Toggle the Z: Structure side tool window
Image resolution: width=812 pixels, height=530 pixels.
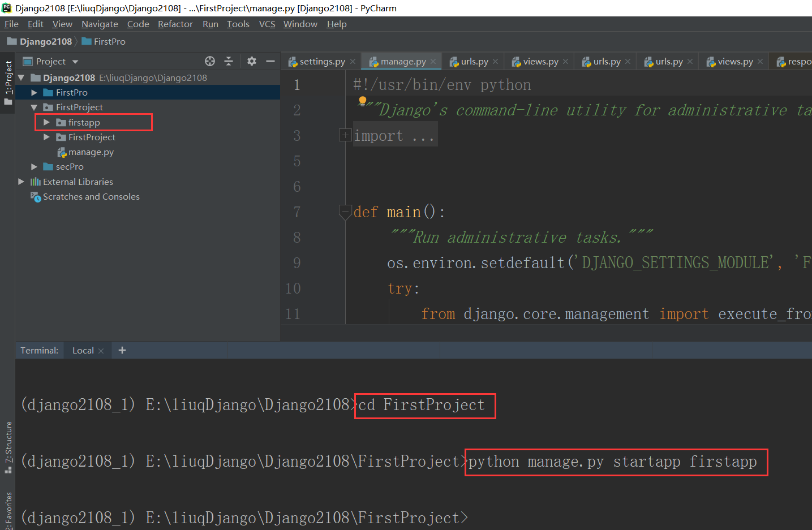(8, 447)
